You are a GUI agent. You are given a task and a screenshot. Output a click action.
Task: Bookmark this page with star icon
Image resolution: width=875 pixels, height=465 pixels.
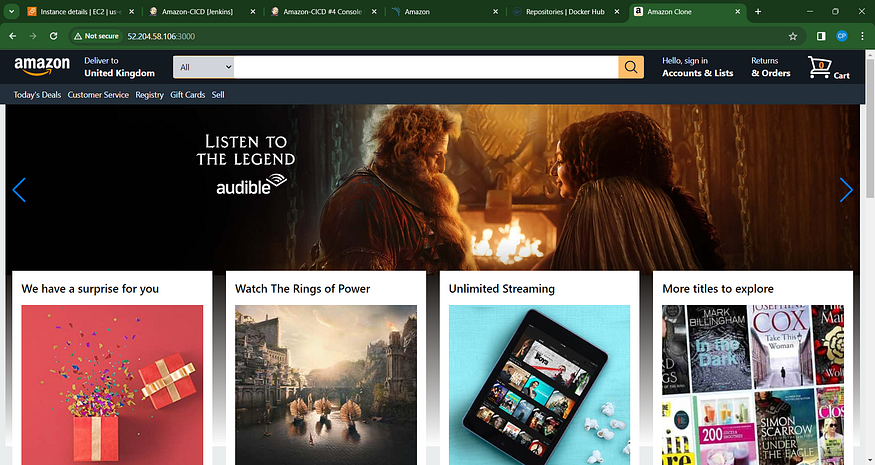click(793, 36)
